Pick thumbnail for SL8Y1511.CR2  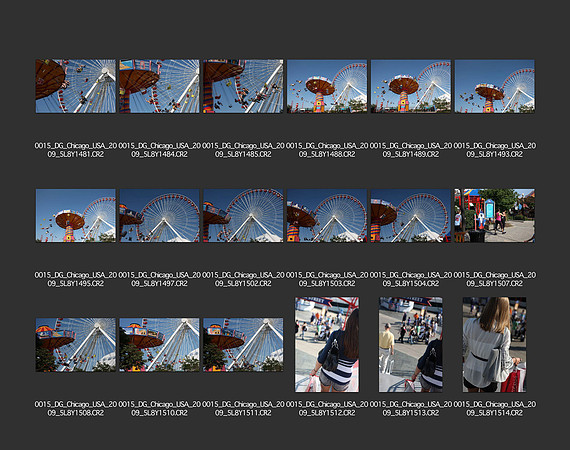pyautogui.click(x=243, y=345)
